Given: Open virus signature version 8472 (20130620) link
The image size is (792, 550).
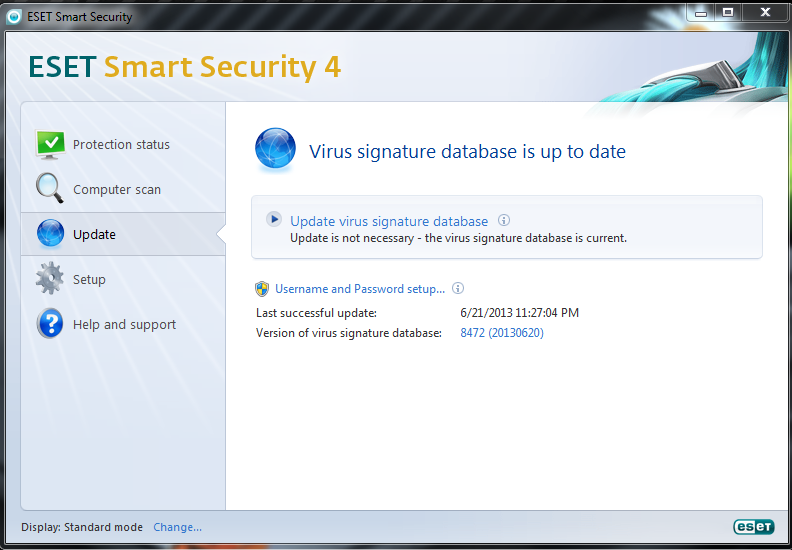Looking at the screenshot, I should [x=502, y=333].
